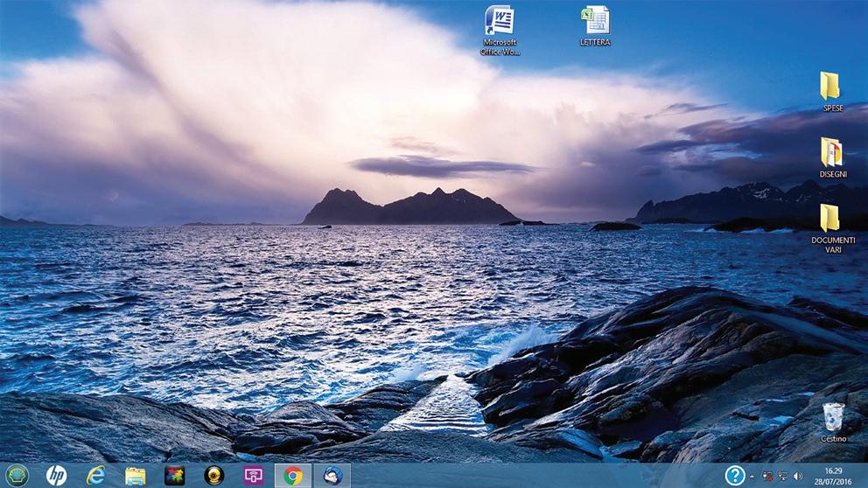The width and height of the screenshot is (868, 488).
Task: Open the colorful puzzle-piece app in taskbar
Action: [x=174, y=475]
